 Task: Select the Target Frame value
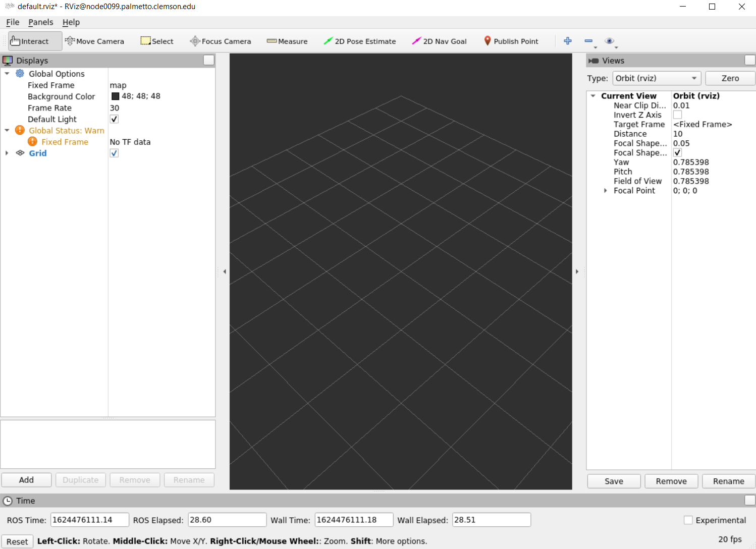pyautogui.click(x=703, y=124)
